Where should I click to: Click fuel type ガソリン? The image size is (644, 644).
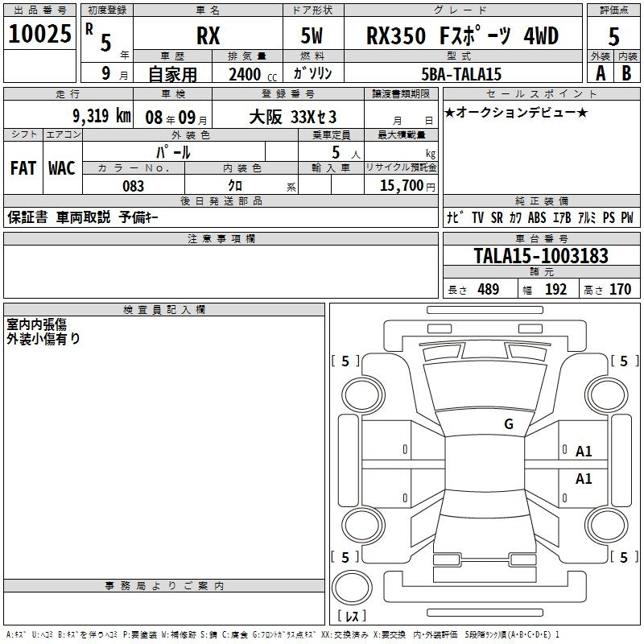(312, 73)
